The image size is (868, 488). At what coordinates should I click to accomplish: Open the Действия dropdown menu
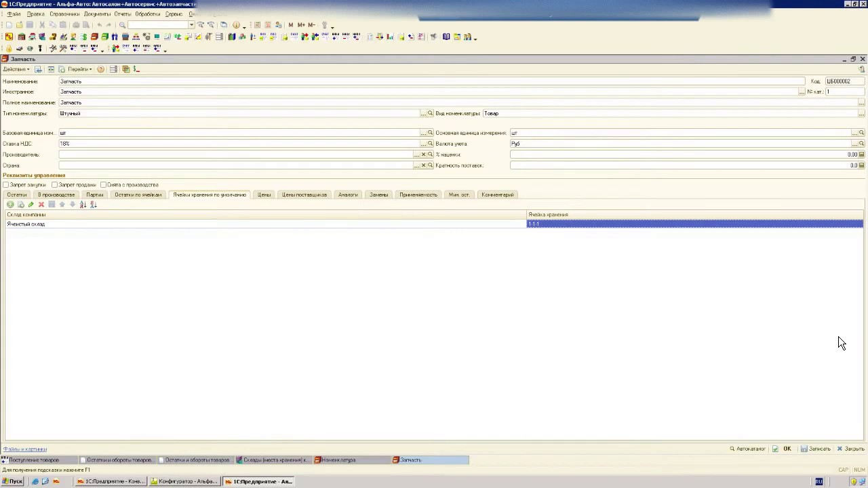point(16,69)
